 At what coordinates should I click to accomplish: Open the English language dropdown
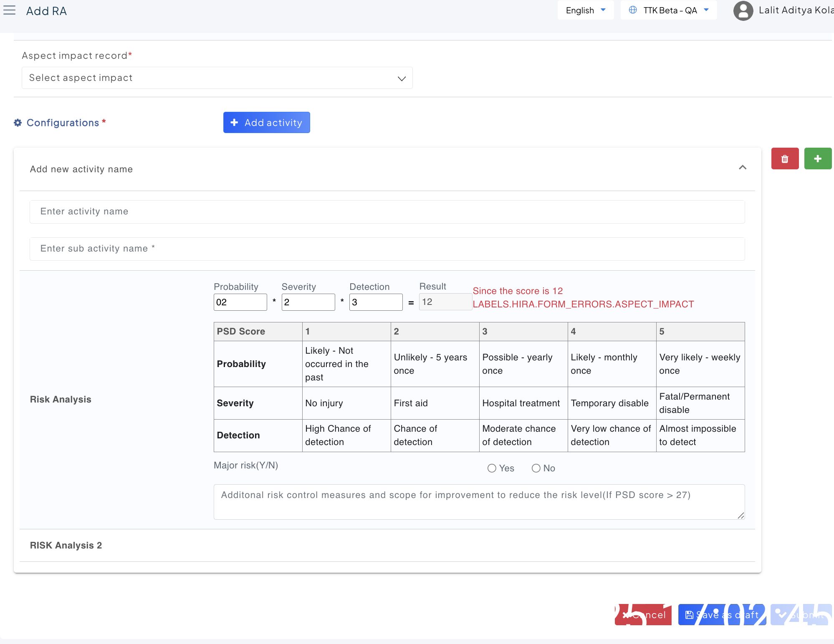coord(585,10)
